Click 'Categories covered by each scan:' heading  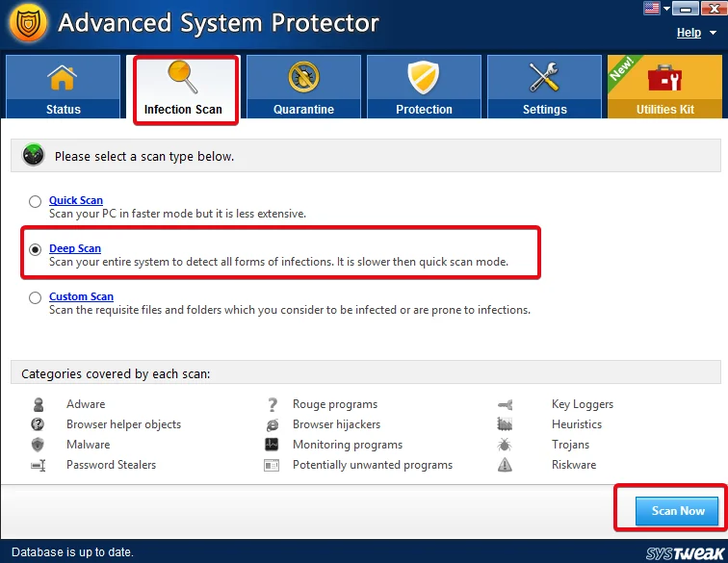(116, 374)
